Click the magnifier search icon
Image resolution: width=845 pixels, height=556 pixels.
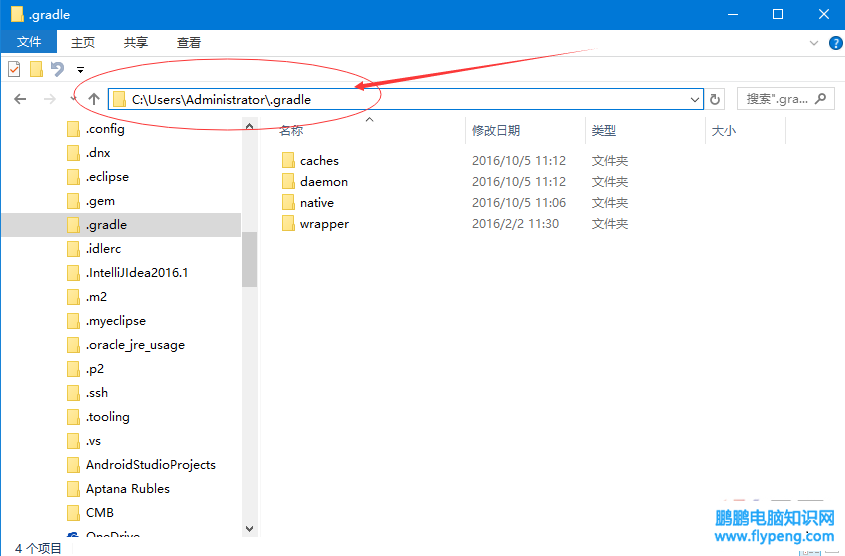(x=821, y=99)
